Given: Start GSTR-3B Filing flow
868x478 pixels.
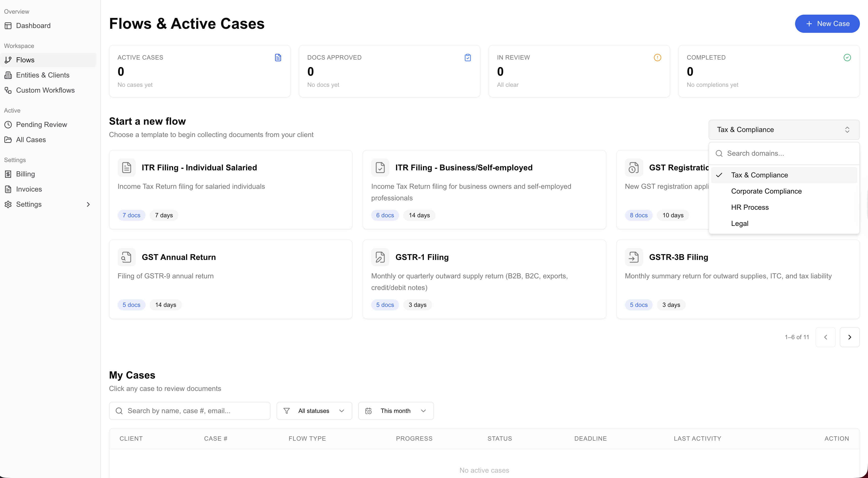Looking at the screenshot, I should 738,279.
